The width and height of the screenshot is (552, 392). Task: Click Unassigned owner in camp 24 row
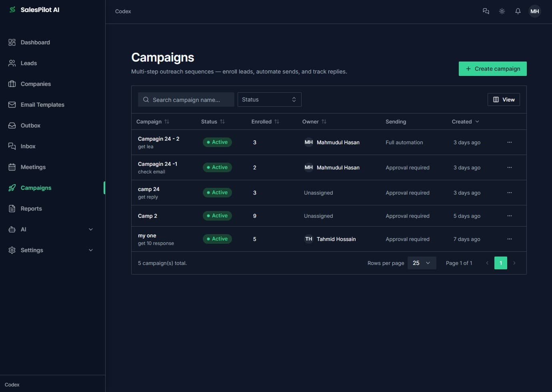point(318,193)
